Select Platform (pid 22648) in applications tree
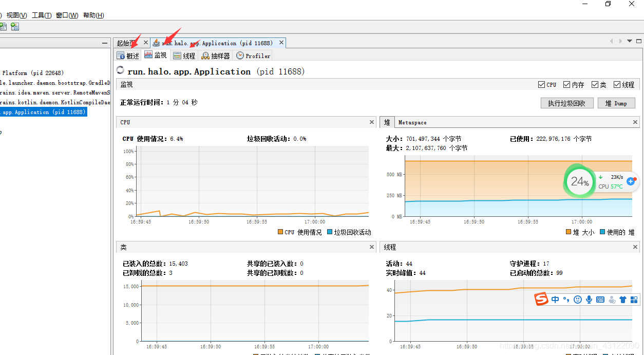 [33, 73]
